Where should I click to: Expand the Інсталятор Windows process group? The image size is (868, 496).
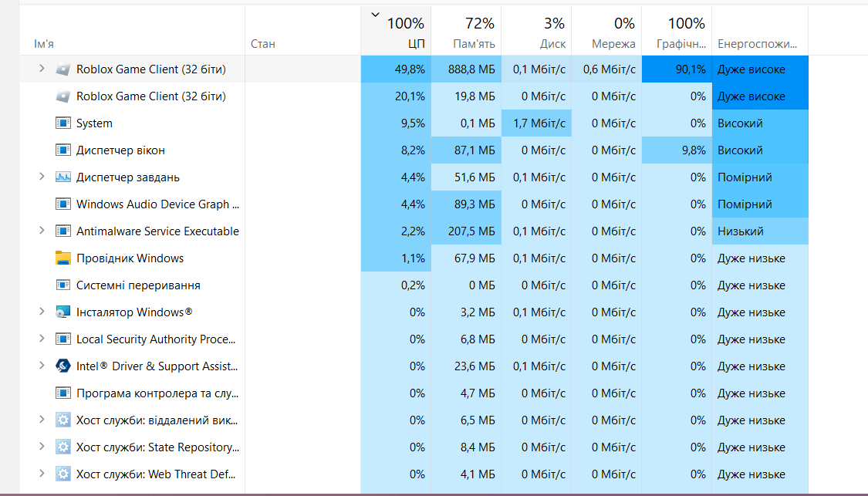coord(42,312)
